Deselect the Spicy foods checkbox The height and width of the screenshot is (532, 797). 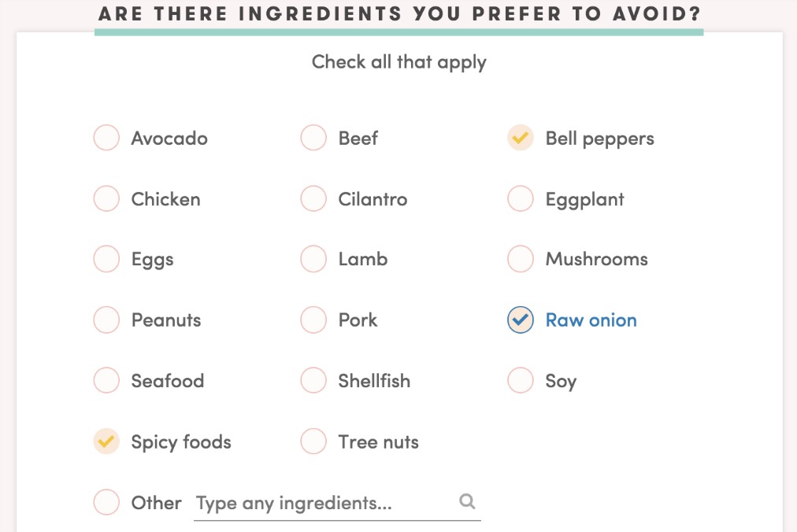click(x=106, y=441)
